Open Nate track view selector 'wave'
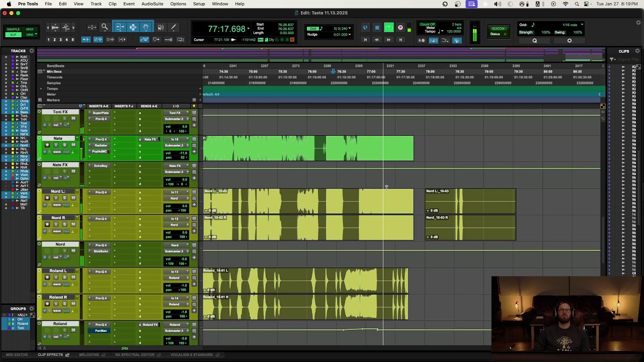The width and height of the screenshot is (644, 362). [57, 151]
